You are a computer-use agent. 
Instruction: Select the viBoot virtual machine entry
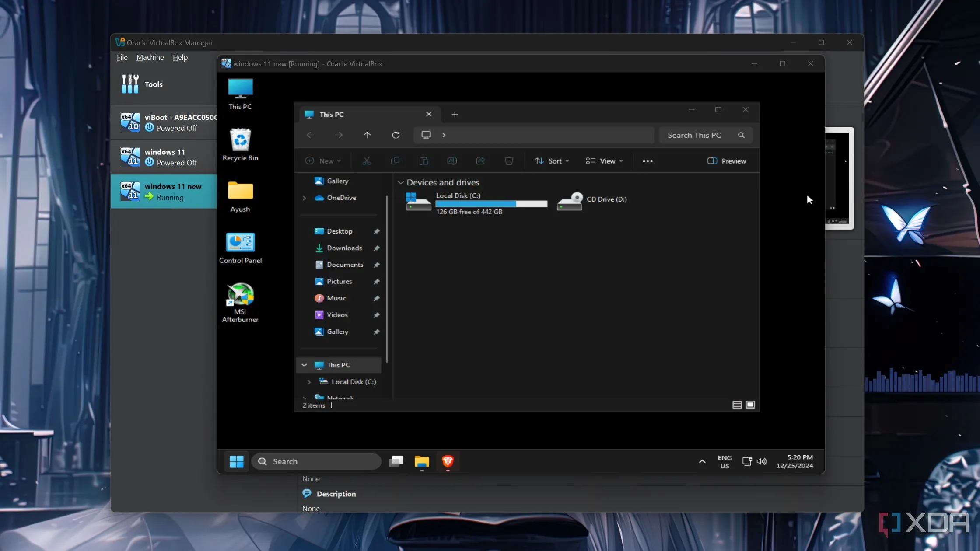pyautogui.click(x=164, y=122)
